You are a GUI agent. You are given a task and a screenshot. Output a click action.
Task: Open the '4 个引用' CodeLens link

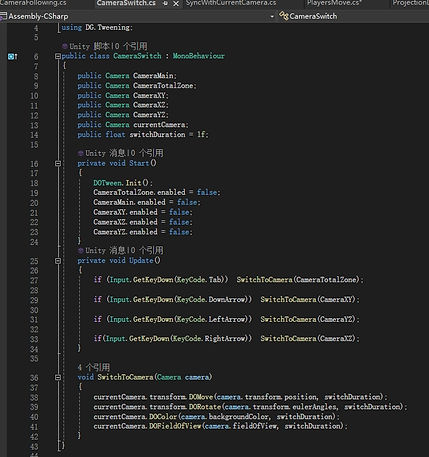point(94,367)
